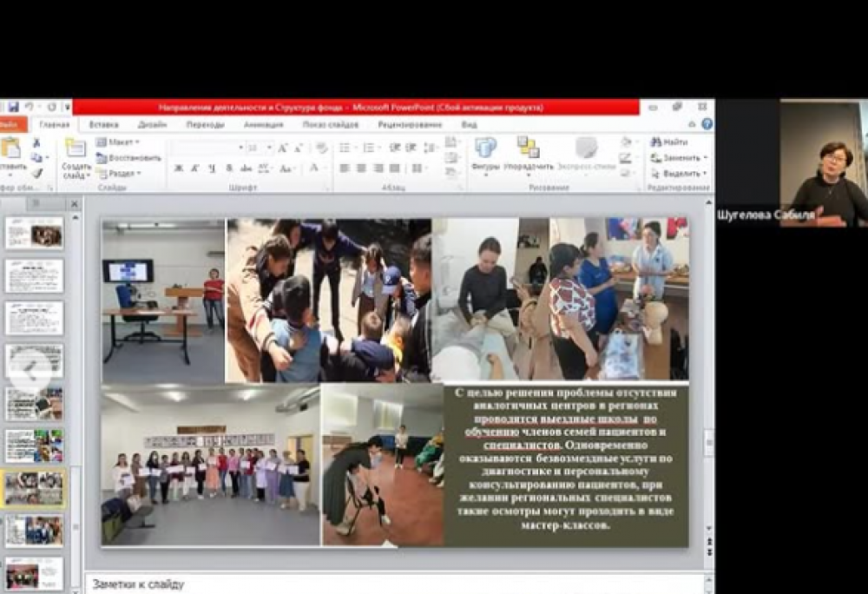Viewport: 868px width, 594px height.
Task: Increase the list indent level
Action: pyautogui.click(x=411, y=148)
